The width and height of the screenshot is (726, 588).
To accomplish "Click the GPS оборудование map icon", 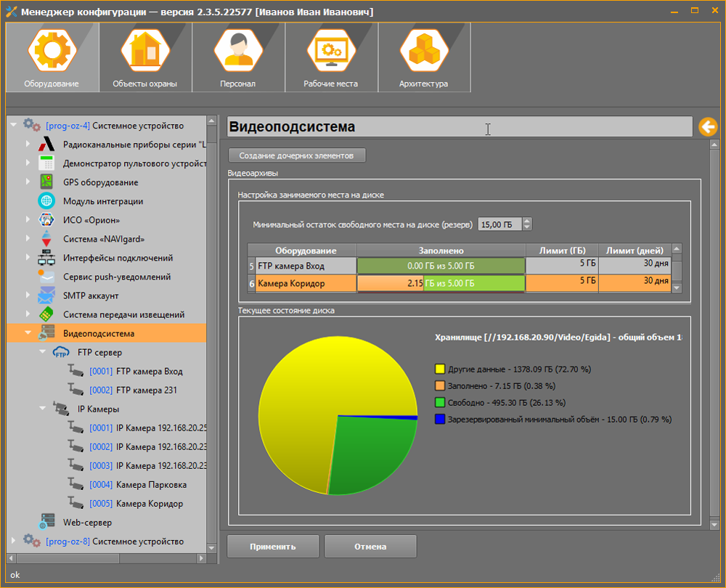I will (x=46, y=182).
